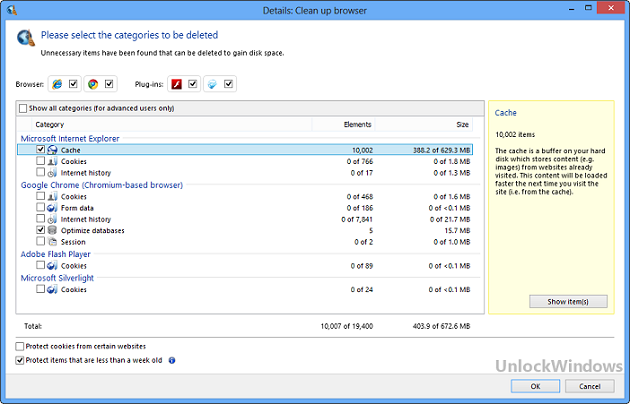The width and height of the screenshot is (630, 404).
Task: Check Microsoft Silverlight Cookies checkbox
Action: click(41, 289)
